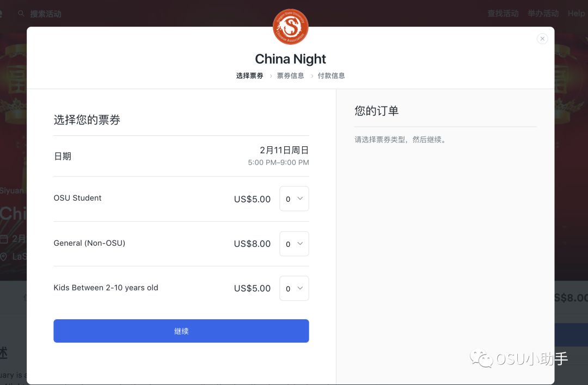The height and width of the screenshot is (385, 588).
Task: Go to 付款信息 step
Action: click(x=331, y=76)
